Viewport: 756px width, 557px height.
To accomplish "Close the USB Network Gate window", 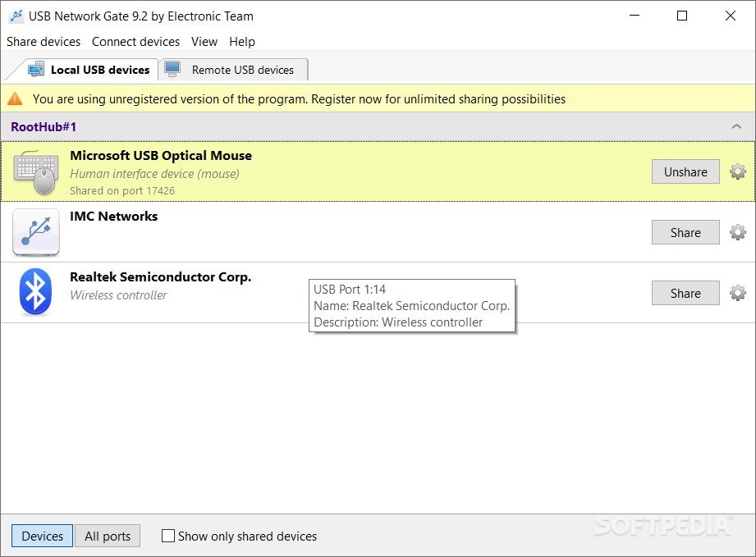I will click(x=730, y=16).
